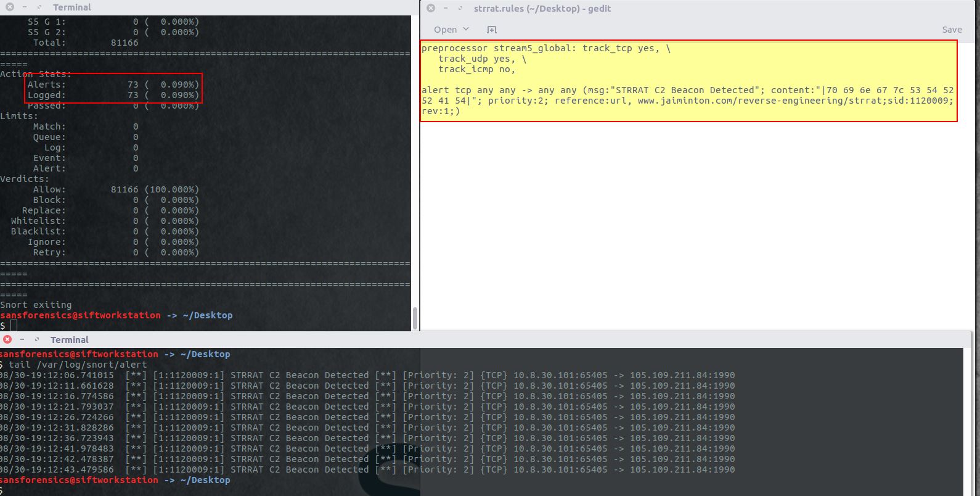Click the 'S5 G 1:' row in Terminal
This screenshot has width=980, height=496.
click(x=113, y=22)
